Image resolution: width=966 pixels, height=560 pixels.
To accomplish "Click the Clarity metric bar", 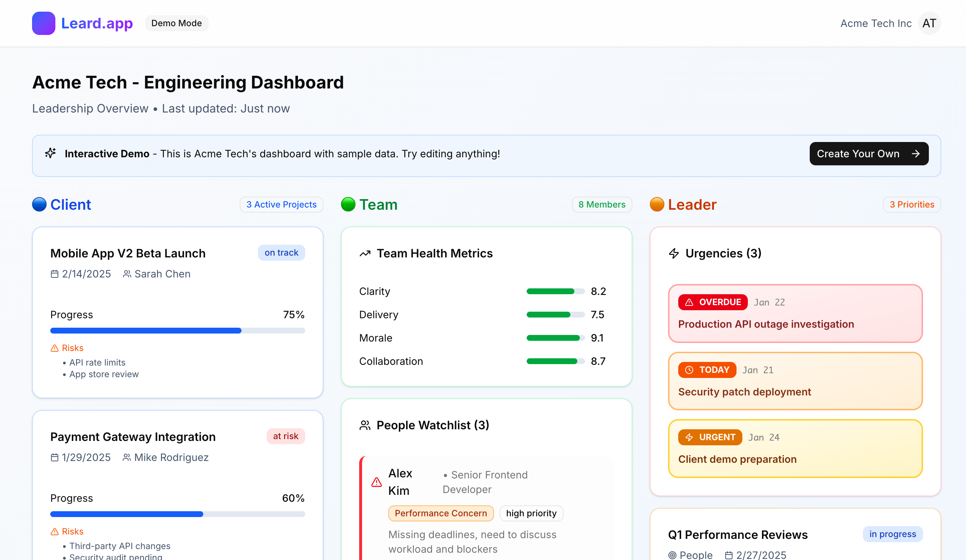I will (x=555, y=291).
